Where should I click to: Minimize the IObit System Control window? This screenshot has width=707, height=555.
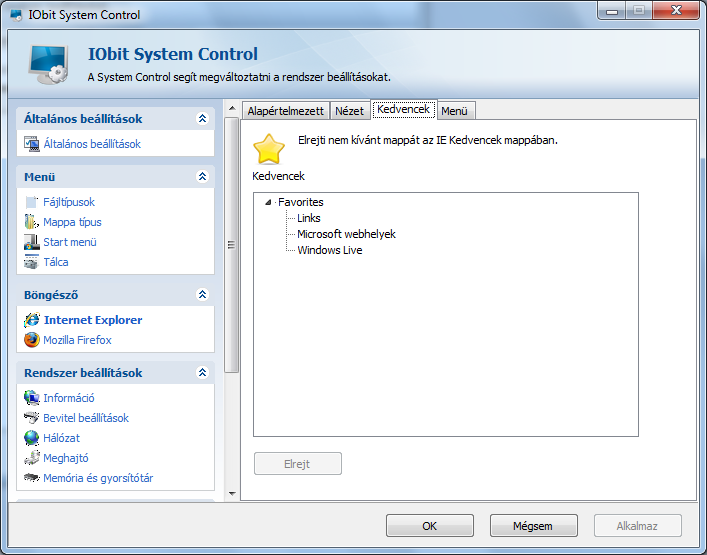pos(612,11)
